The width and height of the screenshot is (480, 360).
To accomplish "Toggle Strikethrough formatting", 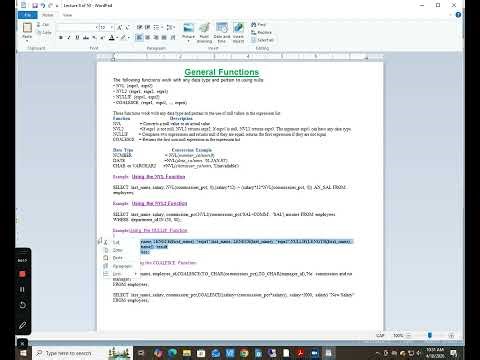I will point(86,38).
